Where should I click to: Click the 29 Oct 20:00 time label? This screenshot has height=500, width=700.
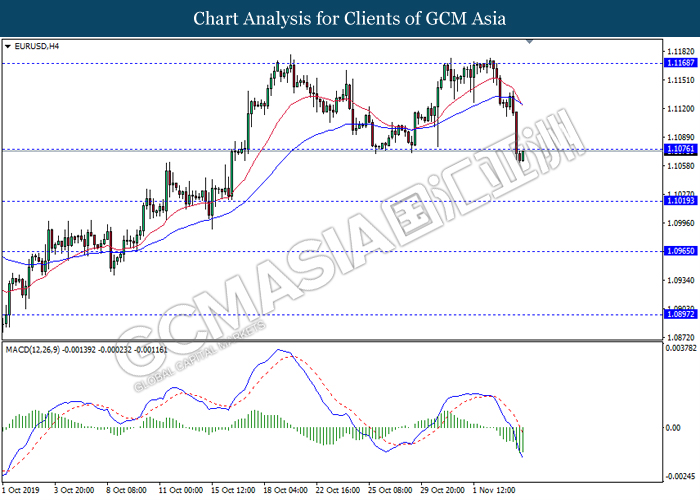442,490
